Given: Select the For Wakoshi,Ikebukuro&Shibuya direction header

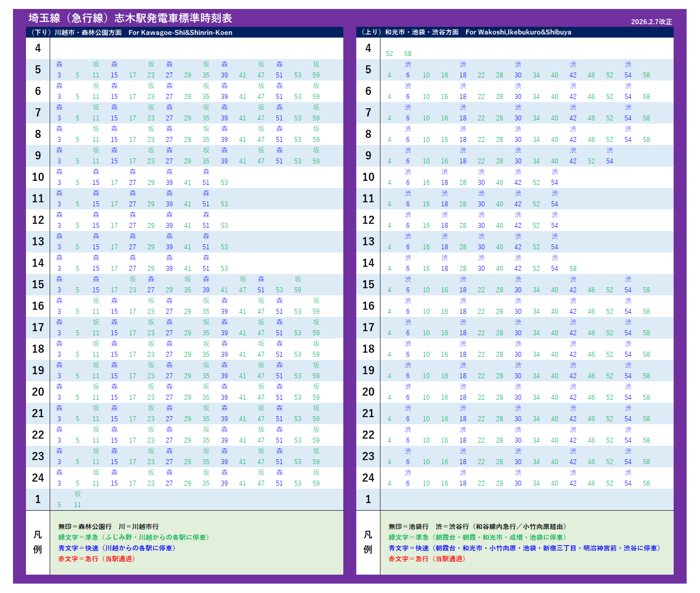Looking at the screenshot, I should coord(518,32).
